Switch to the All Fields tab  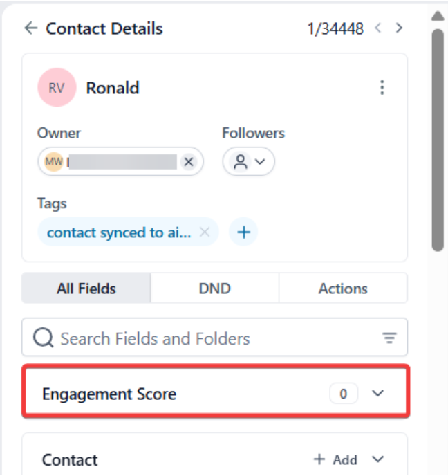86,289
